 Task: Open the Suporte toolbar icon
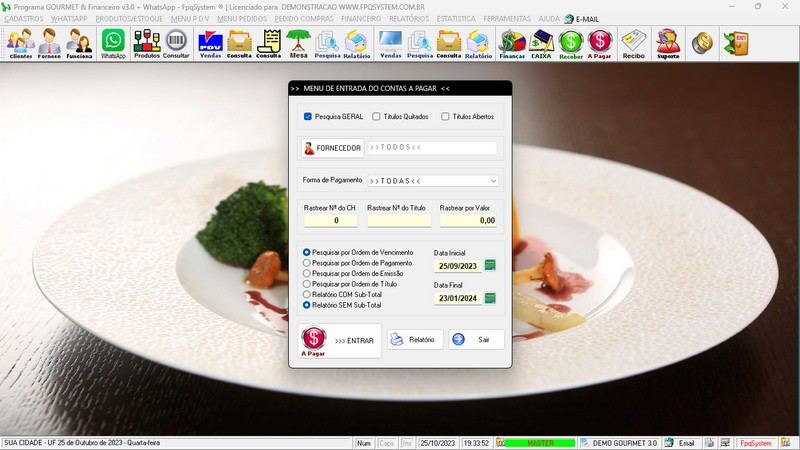point(668,43)
